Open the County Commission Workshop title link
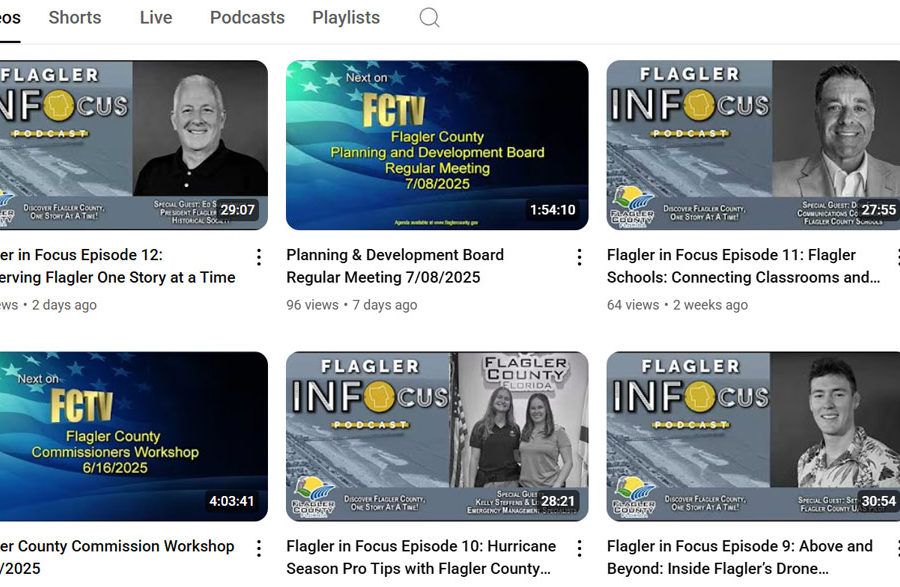Screen dimensions: 900x587 117,557
